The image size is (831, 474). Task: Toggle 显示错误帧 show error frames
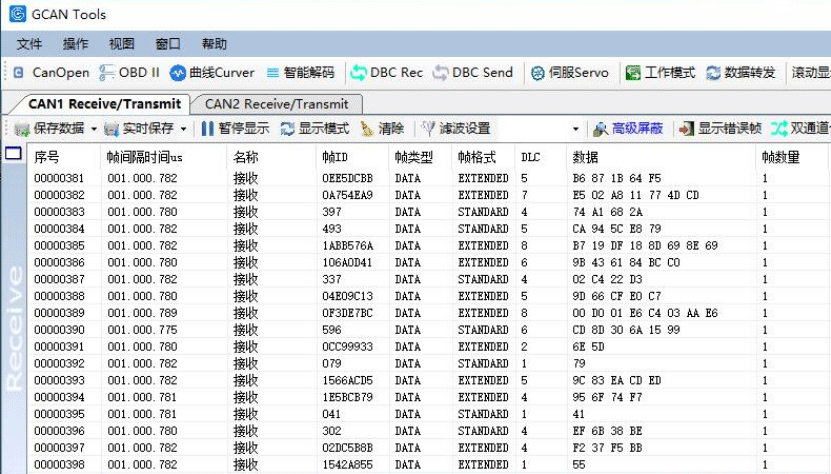pyautogui.click(x=720, y=129)
